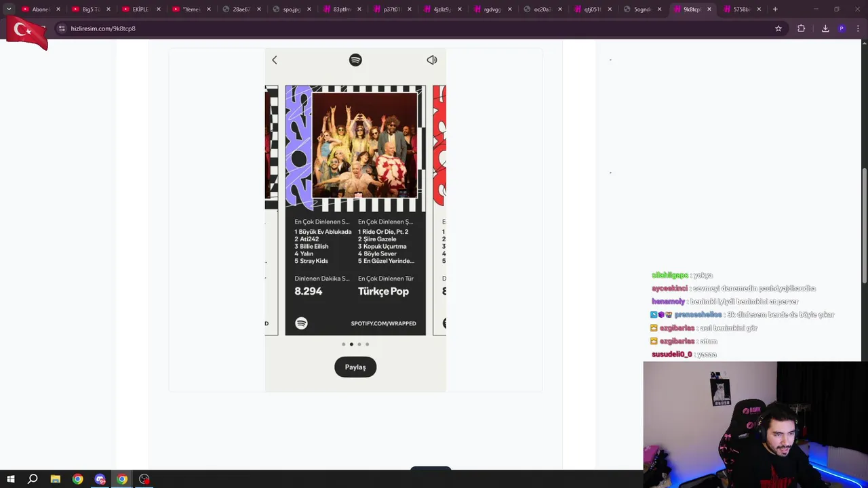Select the first carousel pagination dot

[x=343, y=344]
